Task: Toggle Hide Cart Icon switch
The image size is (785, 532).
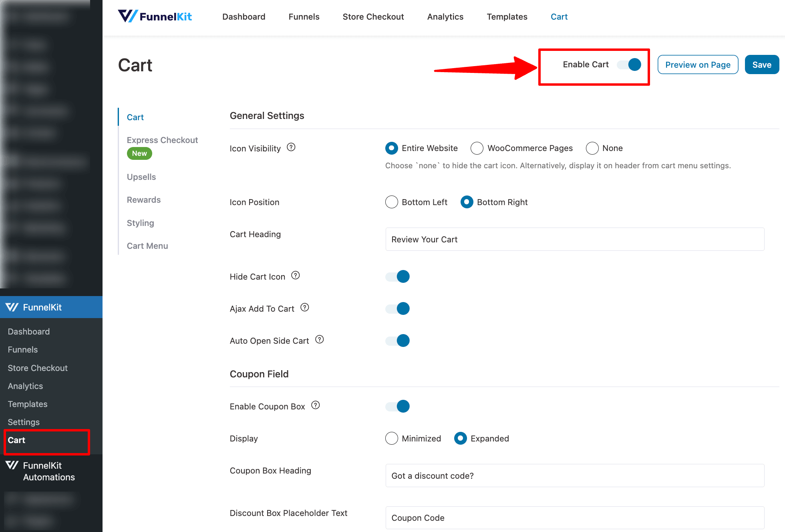Action: [x=397, y=276]
